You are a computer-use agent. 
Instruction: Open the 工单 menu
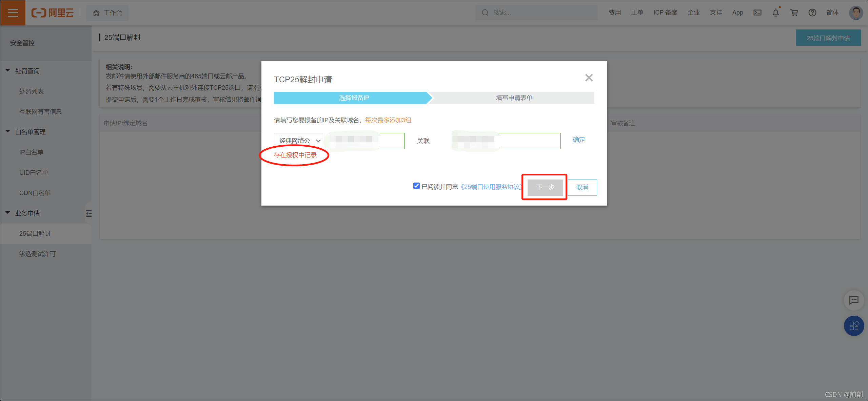click(637, 13)
